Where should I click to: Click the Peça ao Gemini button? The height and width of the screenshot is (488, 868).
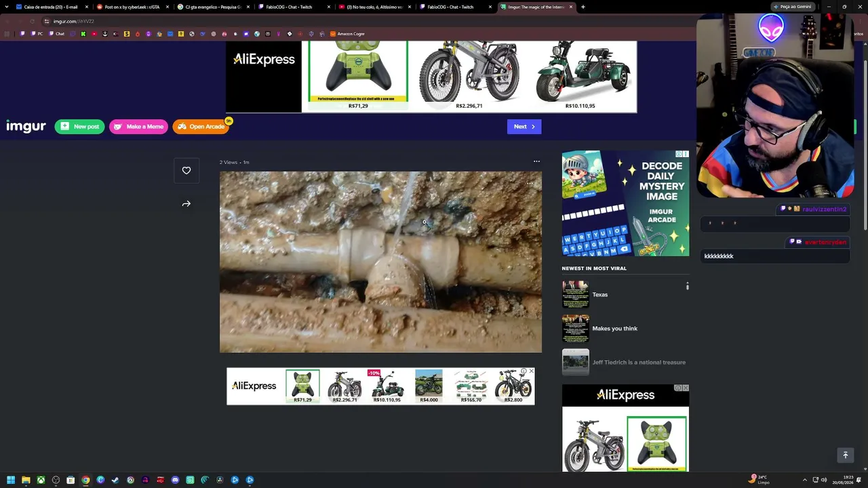[793, 7]
